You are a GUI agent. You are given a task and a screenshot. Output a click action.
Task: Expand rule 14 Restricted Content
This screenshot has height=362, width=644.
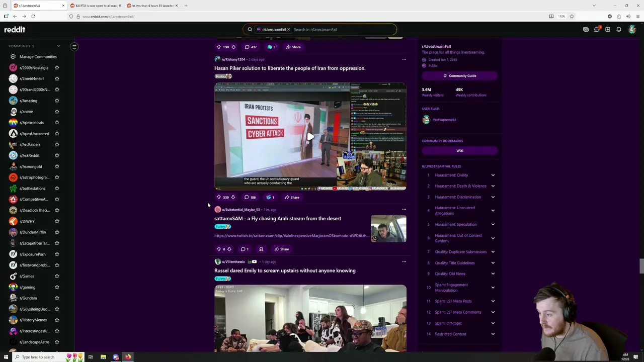coord(493,334)
